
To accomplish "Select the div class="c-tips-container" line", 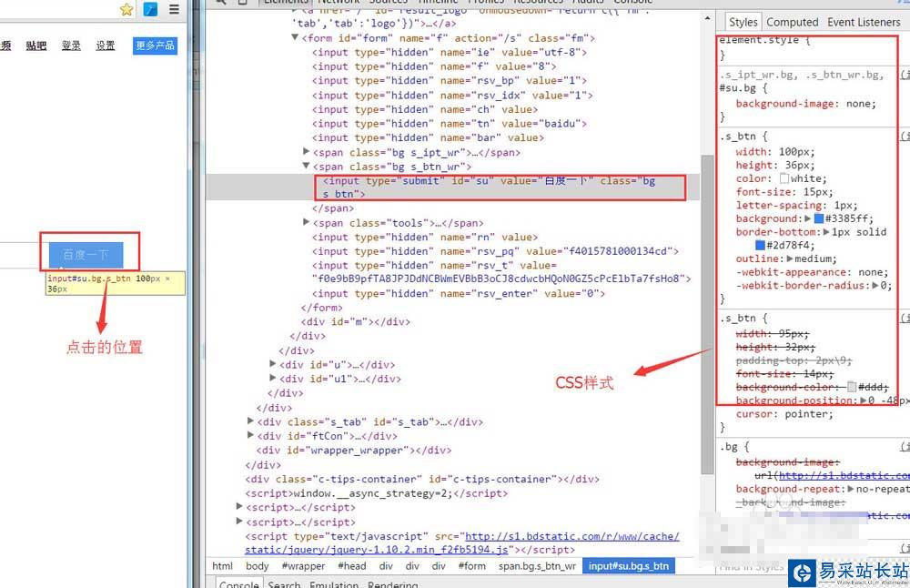I will pyautogui.click(x=422, y=479).
